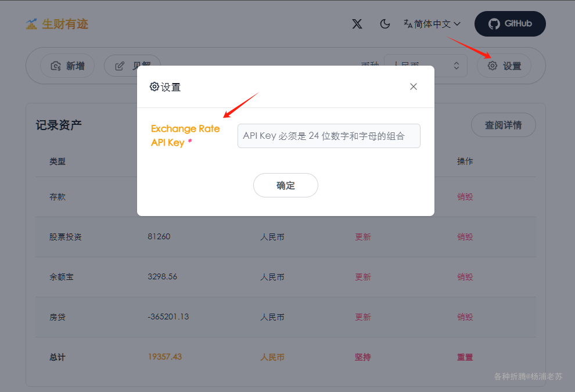The image size is (575, 392).
Task: Click 更新 for 股票投资 row
Action: [363, 237]
